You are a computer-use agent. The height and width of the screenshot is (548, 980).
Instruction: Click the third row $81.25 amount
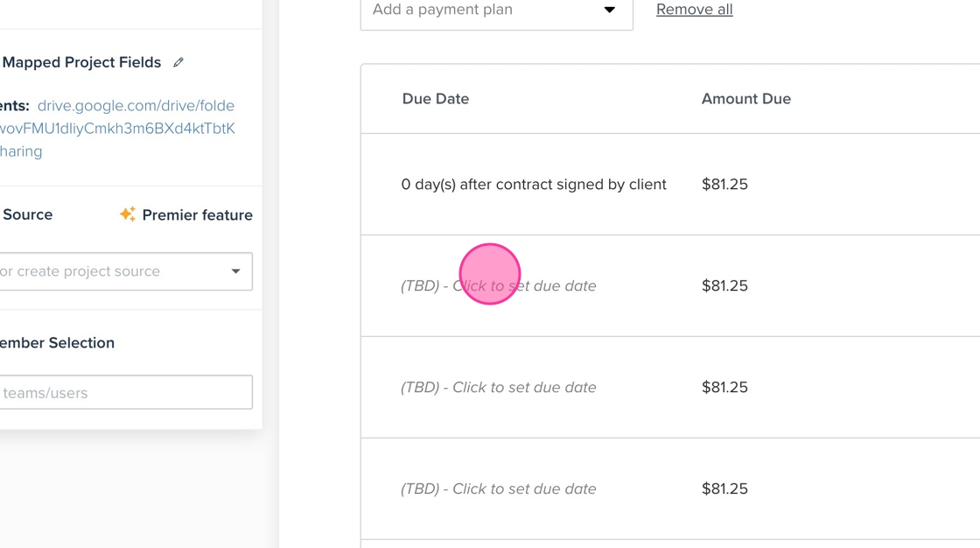click(x=724, y=388)
